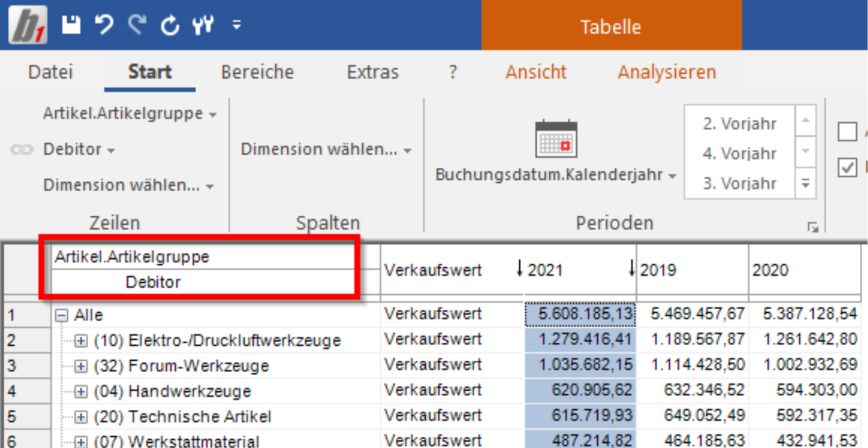Expand the (07) Werkstattmaterial row
This screenshot has width=868, height=448.
(x=81, y=442)
